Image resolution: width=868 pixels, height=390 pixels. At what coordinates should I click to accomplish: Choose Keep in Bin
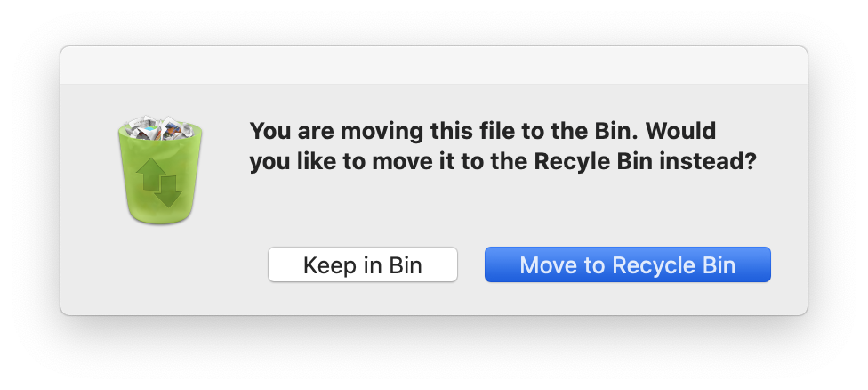tap(363, 264)
